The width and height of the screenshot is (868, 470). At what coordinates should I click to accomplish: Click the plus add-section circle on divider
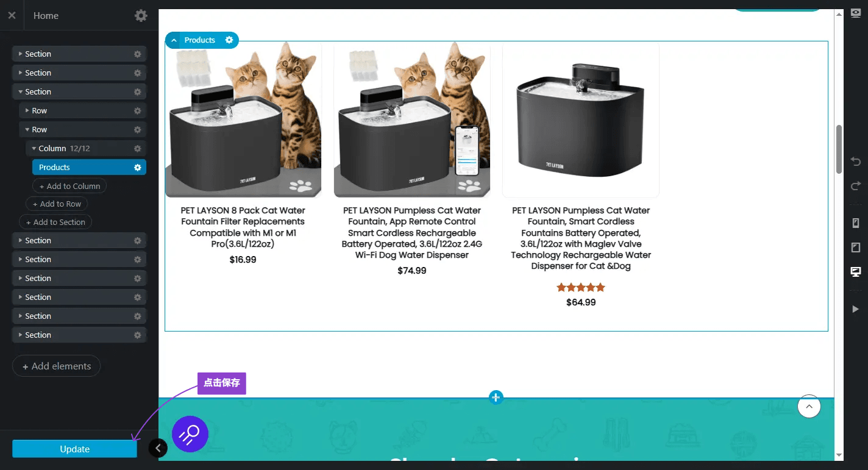pos(496,397)
